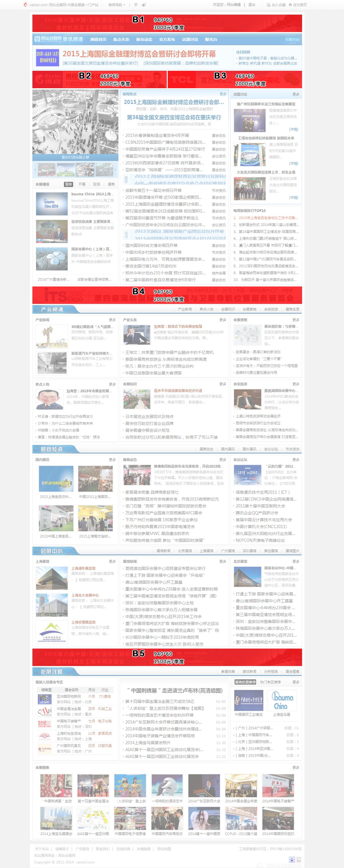
Task: Open news item 成都市第五十一届花会明日开幕
Action: (x=153, y=191)
